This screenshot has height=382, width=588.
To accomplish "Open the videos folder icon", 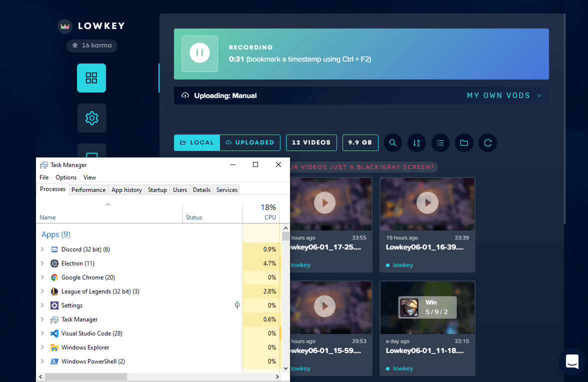I will pyautogui.click(x=464, y=143).
